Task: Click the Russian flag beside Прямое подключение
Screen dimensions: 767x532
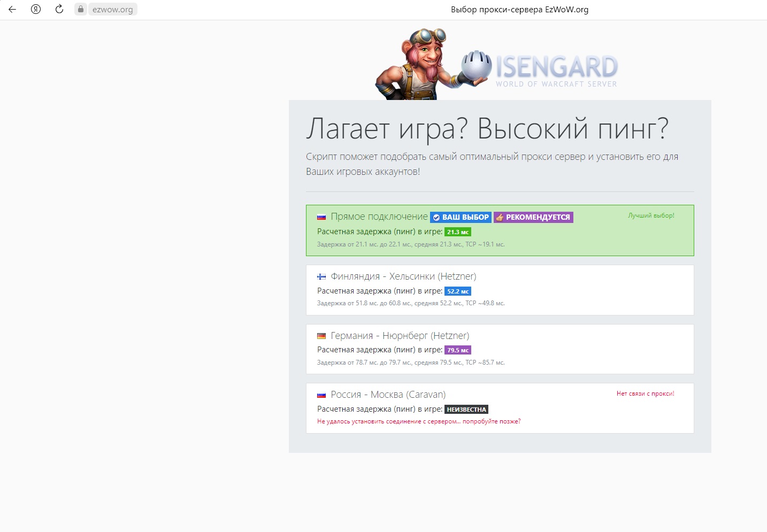Action: pyautogui.click(x=321, y=217)
